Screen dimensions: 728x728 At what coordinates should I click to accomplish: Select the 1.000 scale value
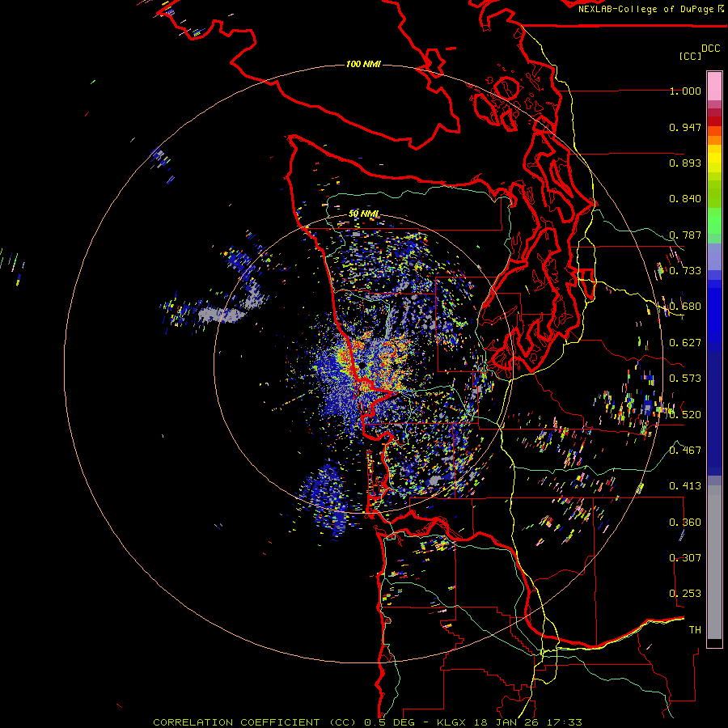tap(685, 91)
